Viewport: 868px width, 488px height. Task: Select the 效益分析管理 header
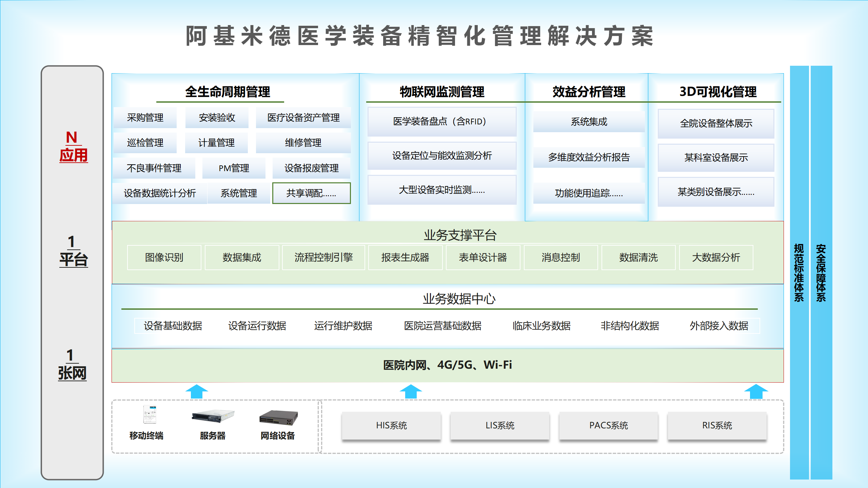click(x=589, y=91)
